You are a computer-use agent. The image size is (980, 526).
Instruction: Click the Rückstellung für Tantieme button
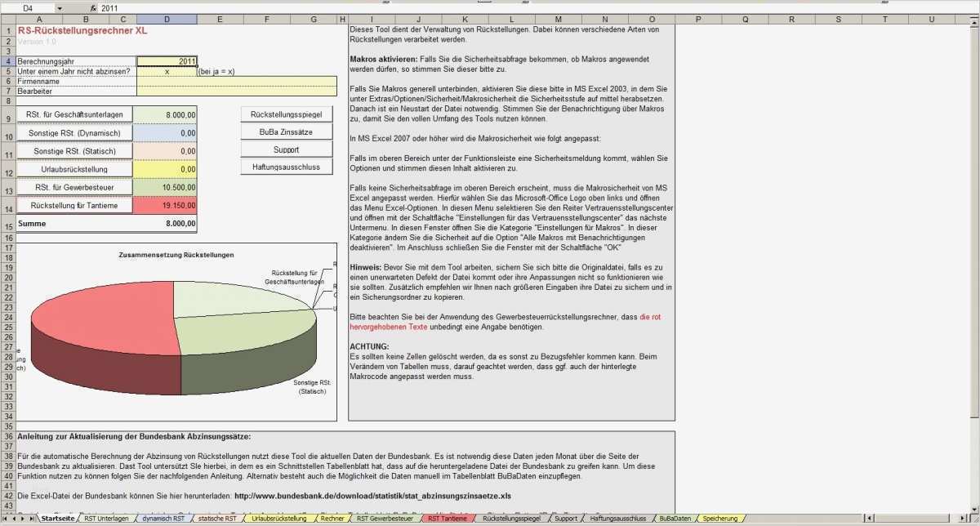(74, 205)
